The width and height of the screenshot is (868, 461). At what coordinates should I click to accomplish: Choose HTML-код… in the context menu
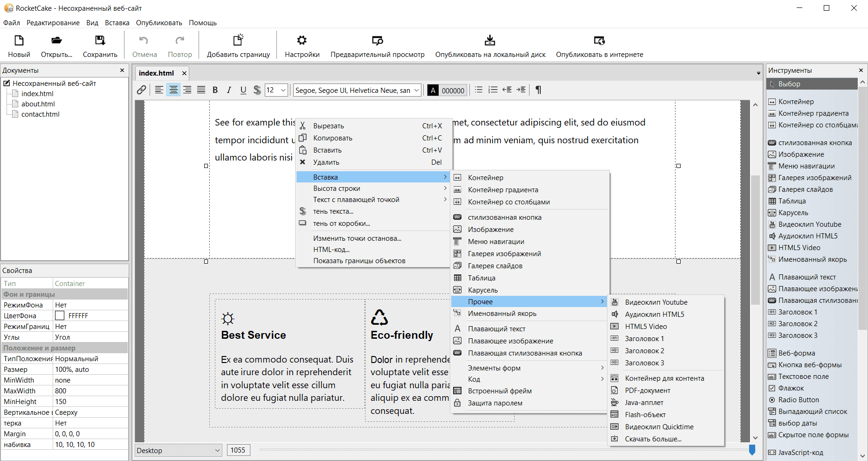pos(372,250)
